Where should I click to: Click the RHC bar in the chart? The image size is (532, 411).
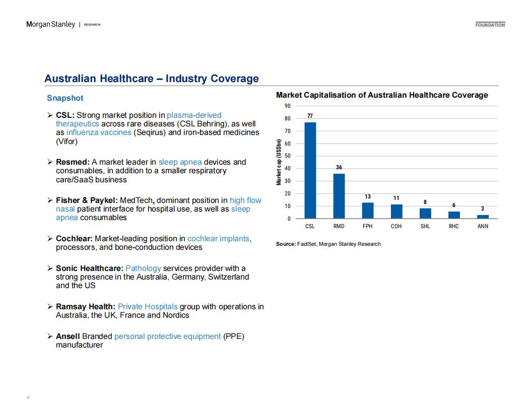pyautogui.click(x=454, y=215)
